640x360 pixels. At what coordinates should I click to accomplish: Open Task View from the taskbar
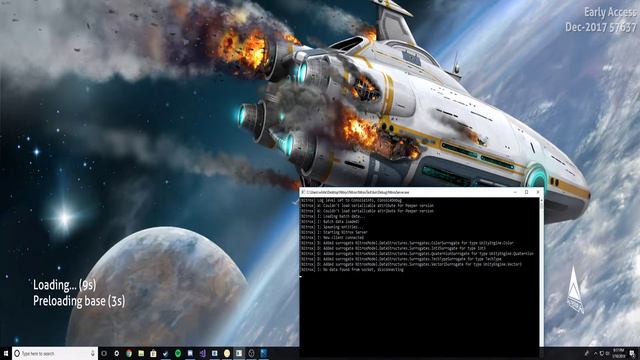point(104,353)
